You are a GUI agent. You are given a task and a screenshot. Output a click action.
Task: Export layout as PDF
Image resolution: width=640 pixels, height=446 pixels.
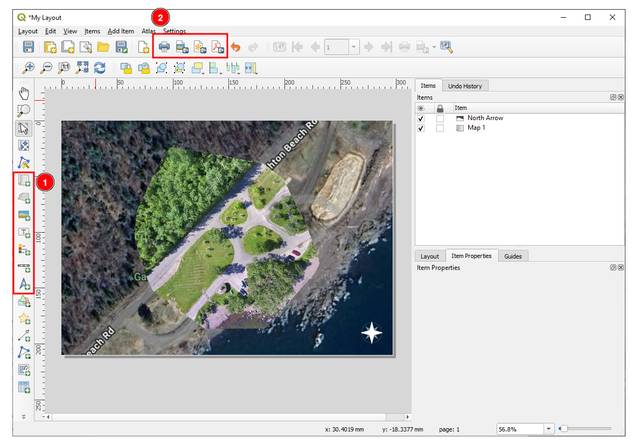pyautogui.click(x=218, y=47)
